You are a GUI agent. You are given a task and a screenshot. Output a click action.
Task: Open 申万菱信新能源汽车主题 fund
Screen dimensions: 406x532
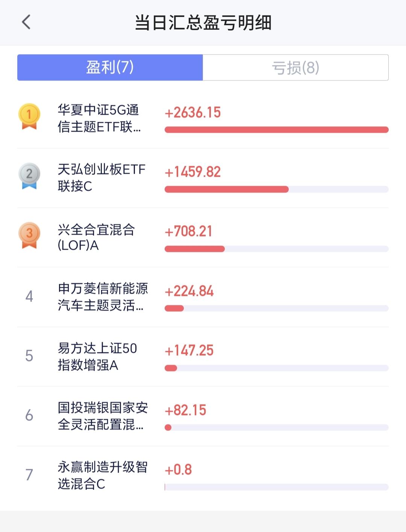[x=102, y=297]
